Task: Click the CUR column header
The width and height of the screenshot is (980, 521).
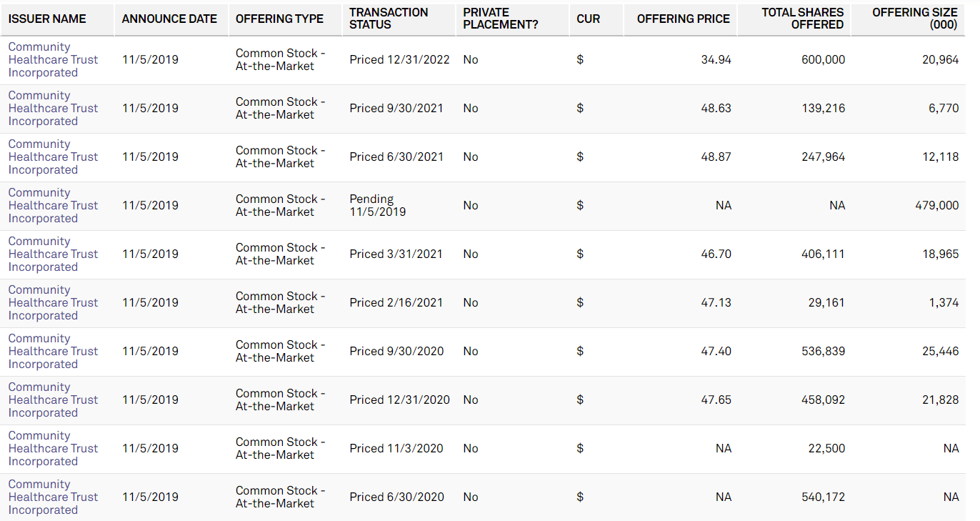Action: pos(589,19)
